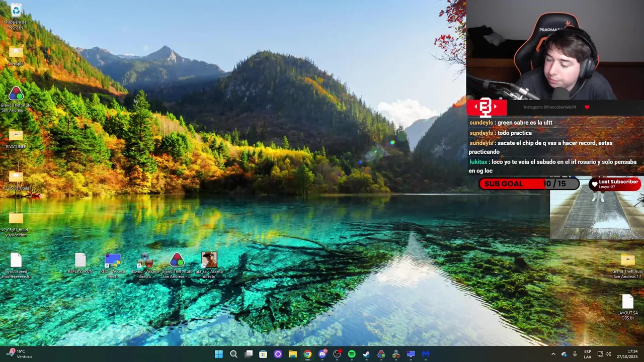Expand the hidden system tray icons chevron
Image resolution: width=644 pixels, height=362 pixels.
click(x=553, y=354)
